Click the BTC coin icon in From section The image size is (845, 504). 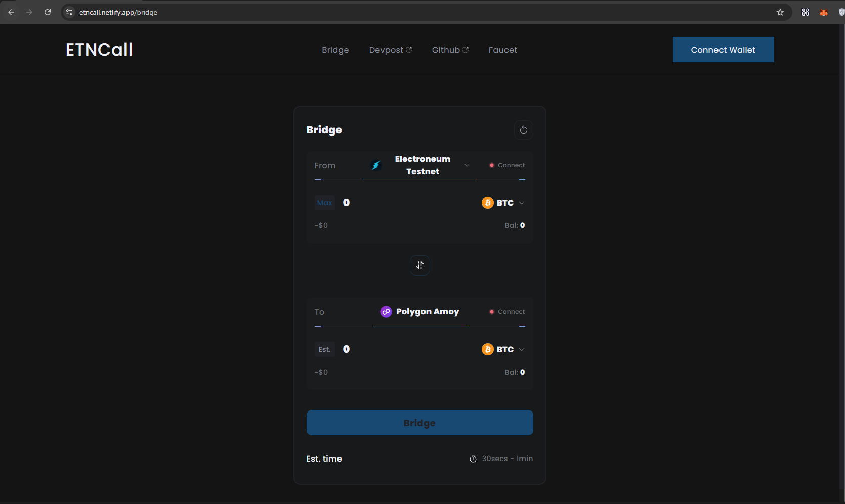click(488, 203)
